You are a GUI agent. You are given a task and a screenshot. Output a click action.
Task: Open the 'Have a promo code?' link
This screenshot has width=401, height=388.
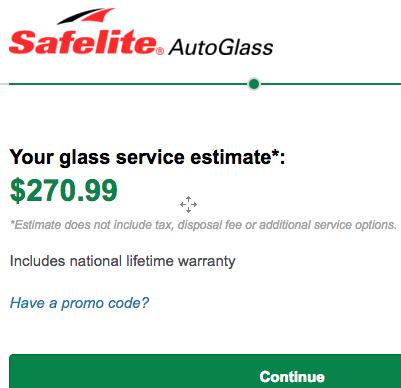click(79, 303)
